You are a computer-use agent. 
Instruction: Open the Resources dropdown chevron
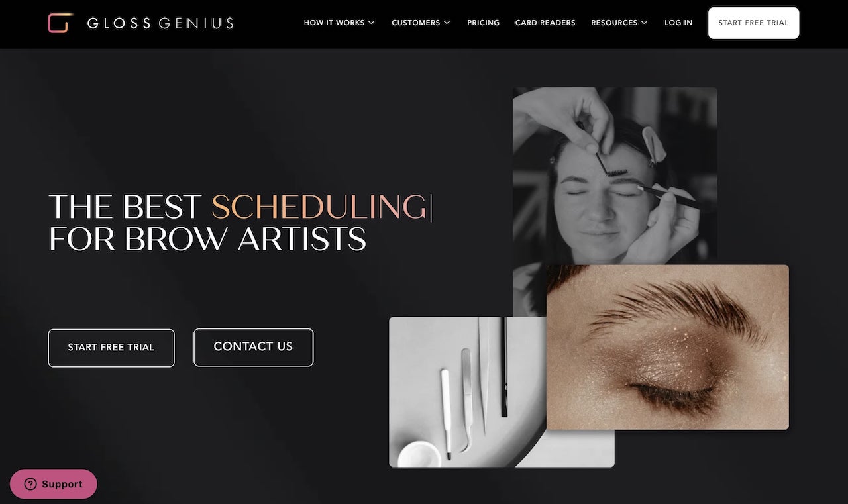(644, 23)
